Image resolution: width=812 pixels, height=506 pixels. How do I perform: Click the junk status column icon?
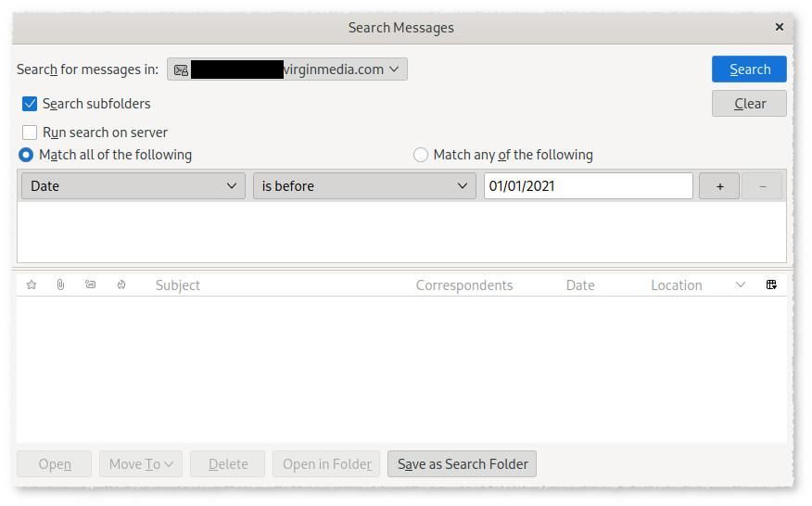pos(121,285)
